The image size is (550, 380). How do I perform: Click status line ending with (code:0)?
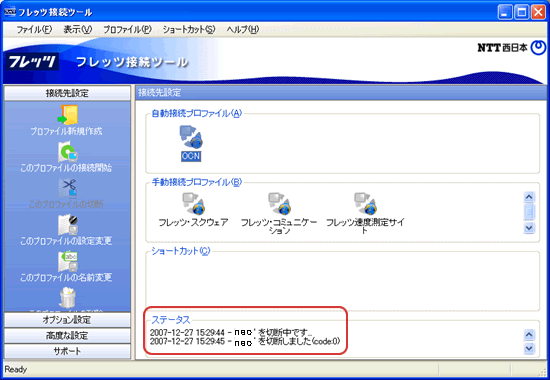pos(245,341)
